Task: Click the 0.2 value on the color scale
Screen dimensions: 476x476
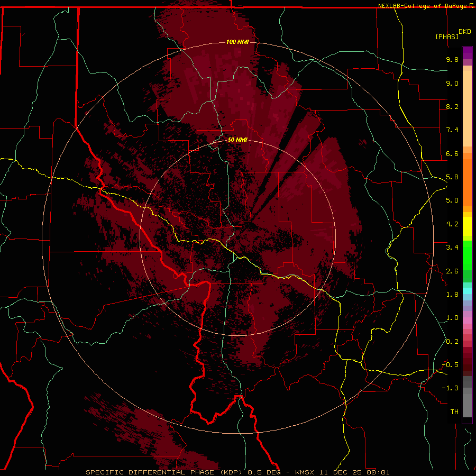Action: (x=452, y=342)
